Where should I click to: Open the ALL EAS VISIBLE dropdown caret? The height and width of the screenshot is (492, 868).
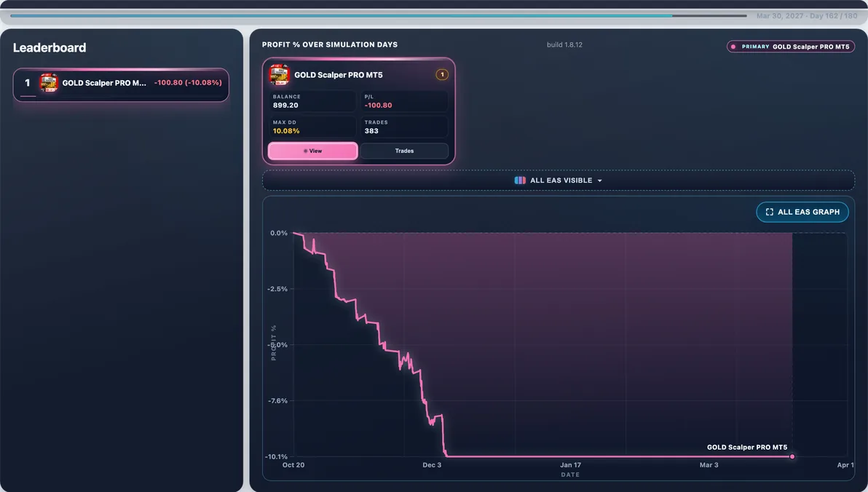click(599, 181)
